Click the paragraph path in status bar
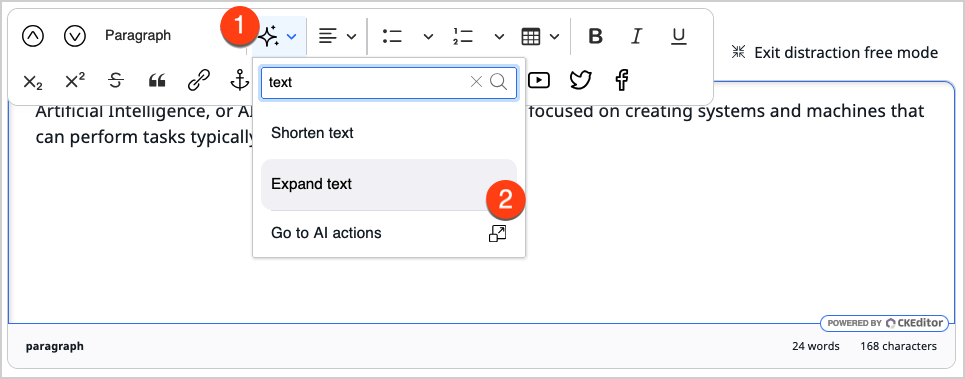The image size is (965, 379). coord(54,346)
